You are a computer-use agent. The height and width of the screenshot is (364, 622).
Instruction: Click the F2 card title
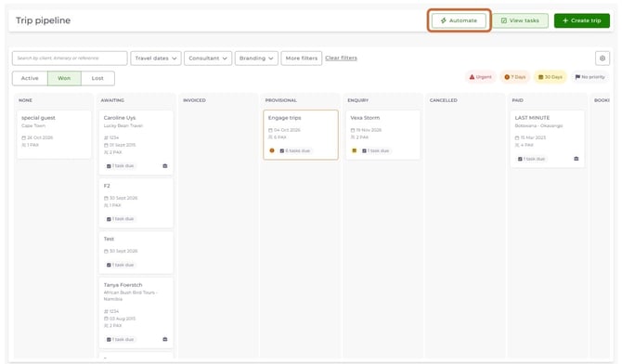107,186
